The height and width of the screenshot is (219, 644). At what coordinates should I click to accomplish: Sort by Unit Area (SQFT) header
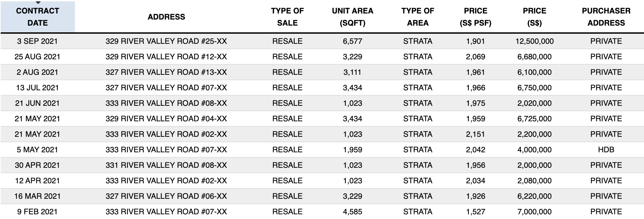[352, 17]
